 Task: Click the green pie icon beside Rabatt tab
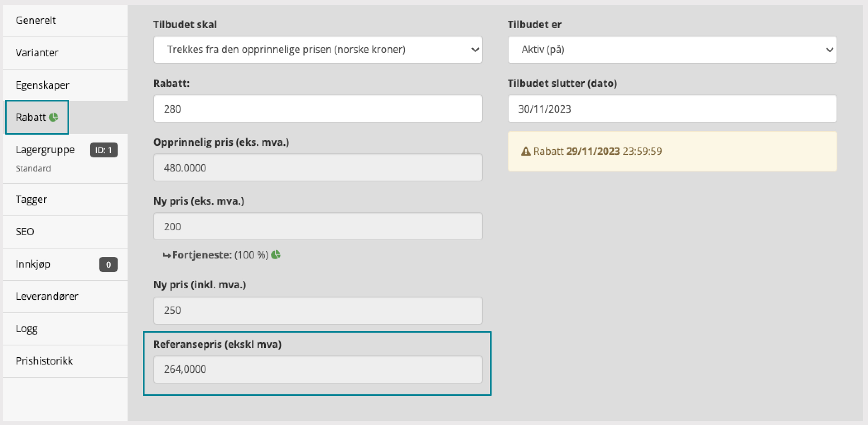point(53,117)
